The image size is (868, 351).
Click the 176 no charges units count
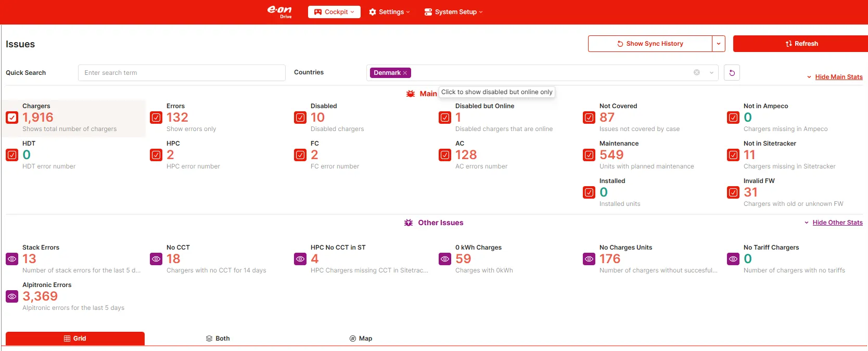pyautogui.click(x=610, y=259)
